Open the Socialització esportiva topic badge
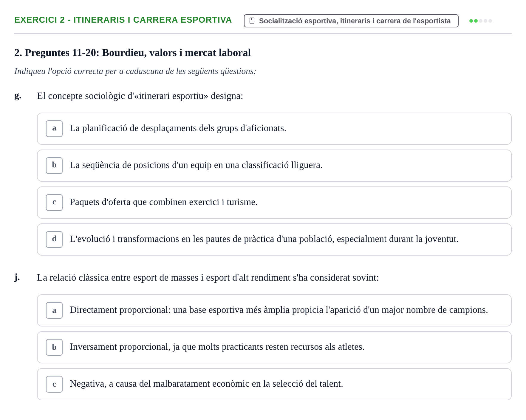This screenshot has width=526, height=420. 351,21
